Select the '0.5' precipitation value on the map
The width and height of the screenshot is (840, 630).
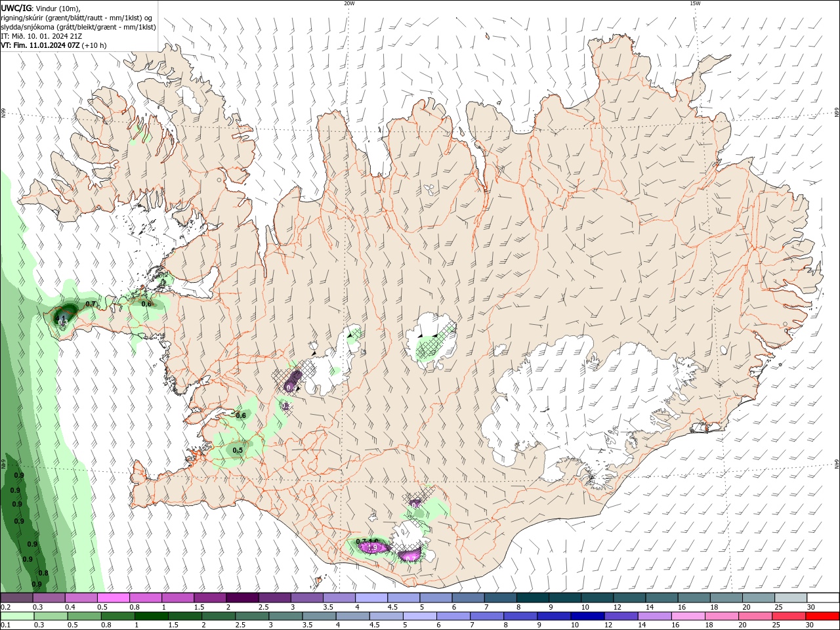238,450
